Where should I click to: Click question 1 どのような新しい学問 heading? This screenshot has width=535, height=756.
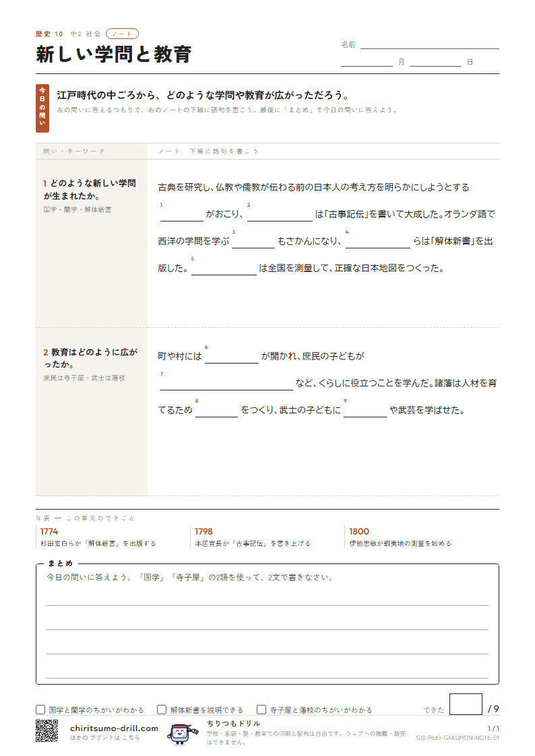[x=90, y=189]
